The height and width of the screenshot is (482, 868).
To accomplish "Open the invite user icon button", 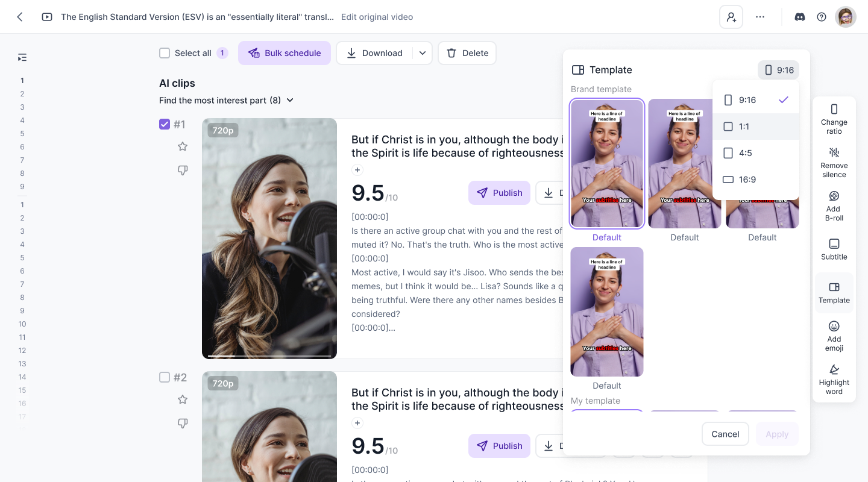I will (x=731, y=17).
